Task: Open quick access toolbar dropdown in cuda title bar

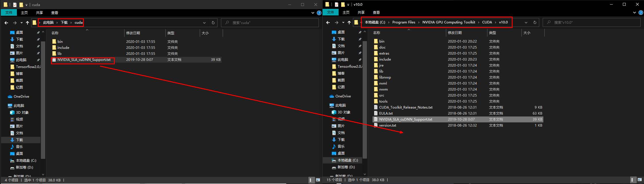Action: [x=26, y=5]
